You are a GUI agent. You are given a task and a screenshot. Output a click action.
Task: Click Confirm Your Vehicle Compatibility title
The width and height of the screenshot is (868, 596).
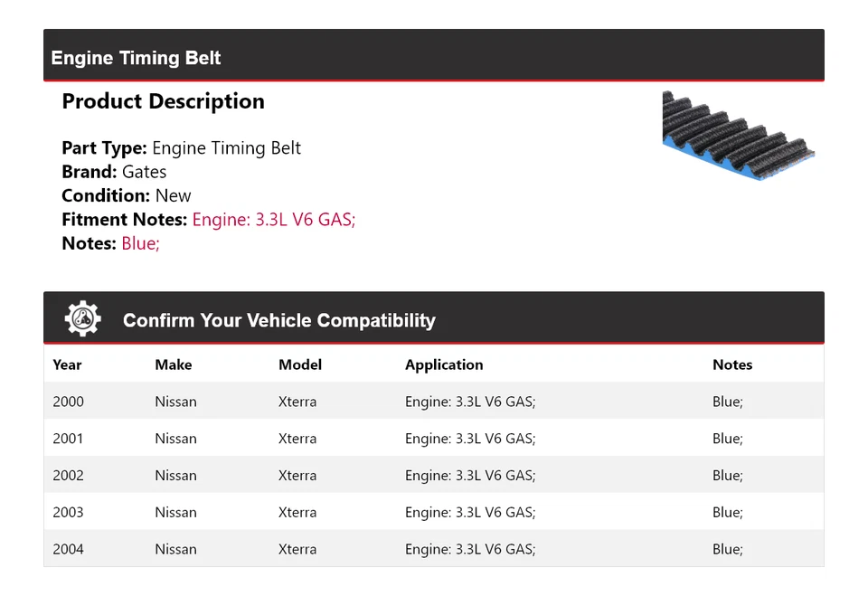278,320
